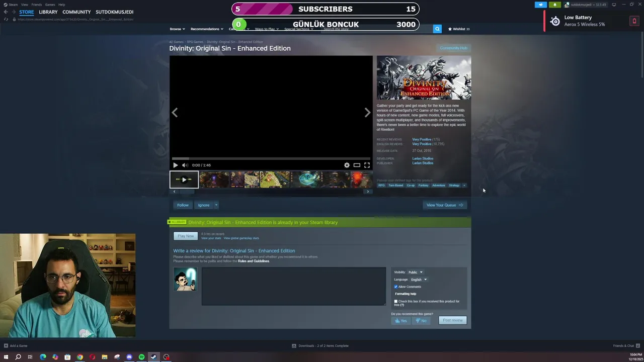
Task: Select the trailer video thumbnail
Action: coord(184,179)
